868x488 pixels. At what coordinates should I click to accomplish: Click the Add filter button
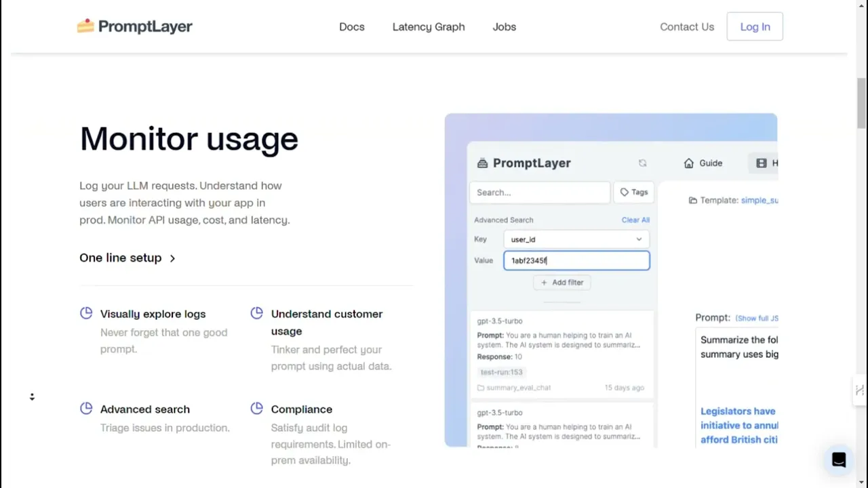tap(562, 283)
